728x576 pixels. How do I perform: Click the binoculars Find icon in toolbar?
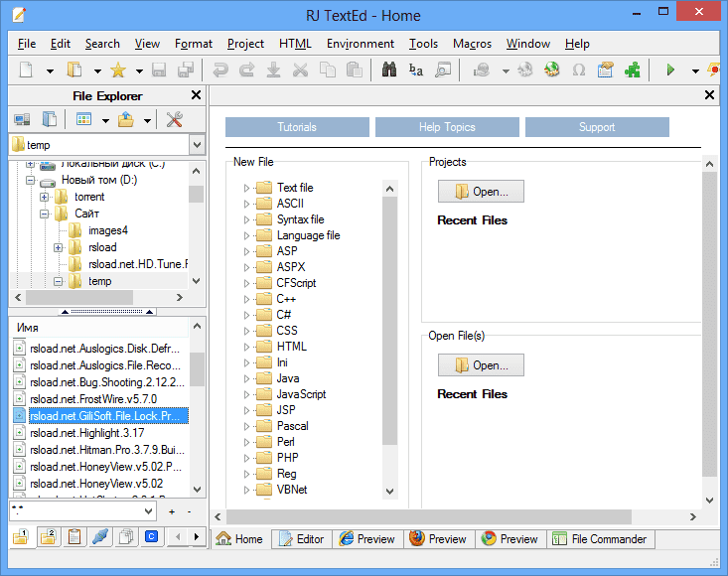389,71
